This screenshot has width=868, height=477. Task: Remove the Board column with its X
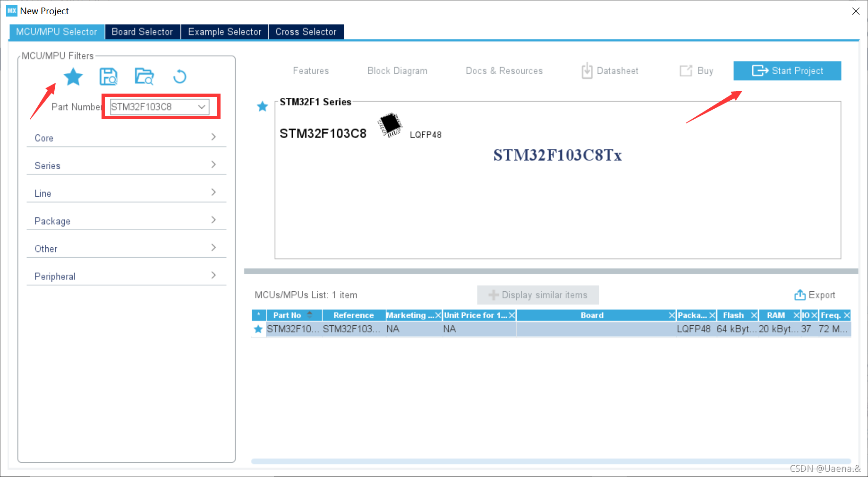pyautogui.click(x=672, y=315)
